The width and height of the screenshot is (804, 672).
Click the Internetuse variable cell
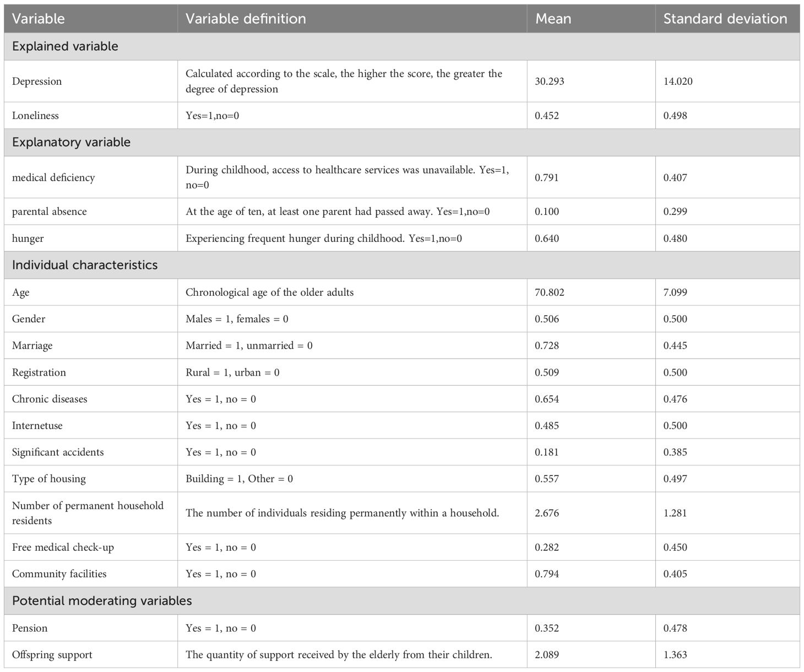37,426
